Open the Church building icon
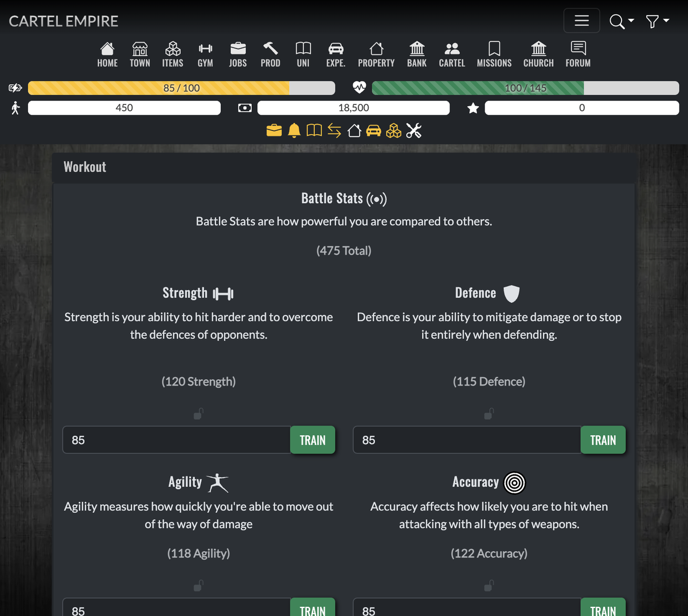 (538, 48)
